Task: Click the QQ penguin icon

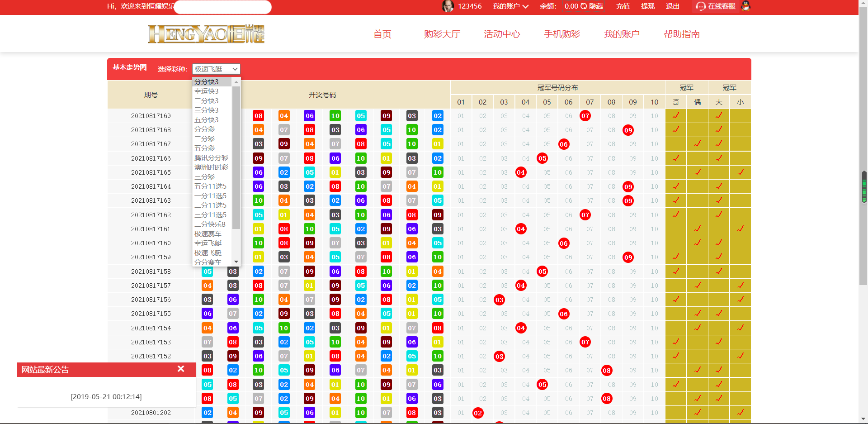Action: pyautogui.click(x=746, y=6)
